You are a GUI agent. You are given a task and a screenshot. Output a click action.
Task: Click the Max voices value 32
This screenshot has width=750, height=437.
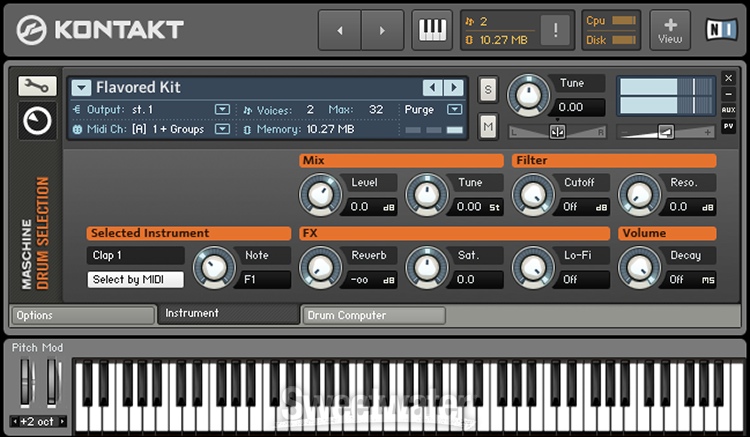click(376, 109)
